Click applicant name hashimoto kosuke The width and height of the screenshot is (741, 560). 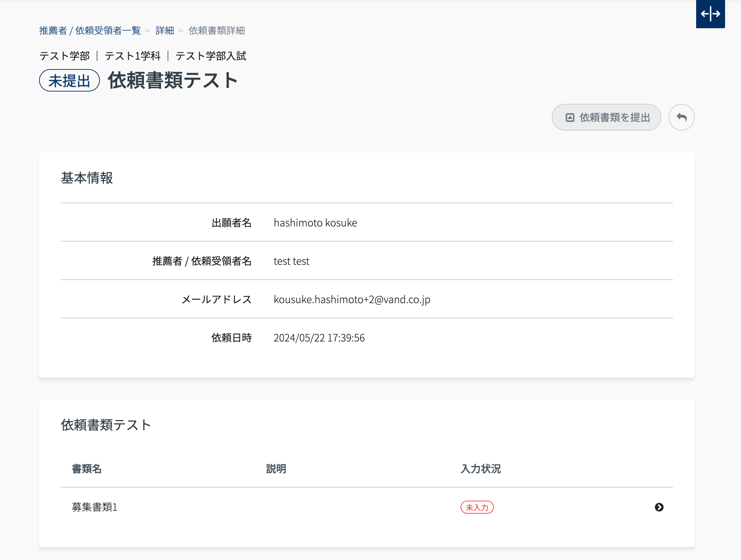pyautogui.click(x=315, y=223)
